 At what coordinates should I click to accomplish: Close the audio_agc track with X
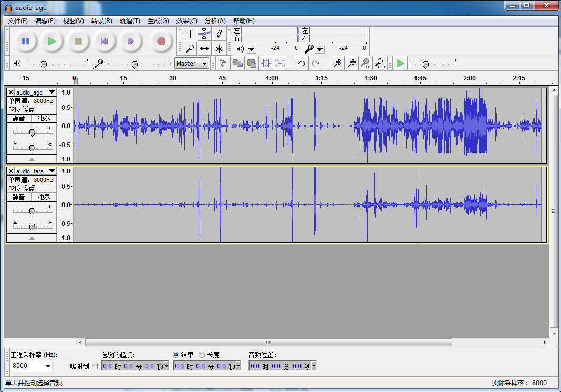click(x=11, y=92)
